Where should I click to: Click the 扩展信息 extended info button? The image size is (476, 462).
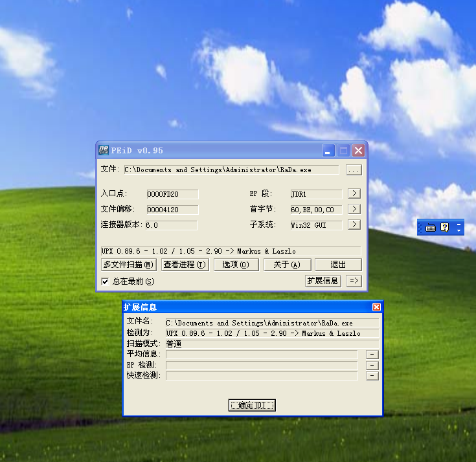pyautogui.click(x=323, y=281)
